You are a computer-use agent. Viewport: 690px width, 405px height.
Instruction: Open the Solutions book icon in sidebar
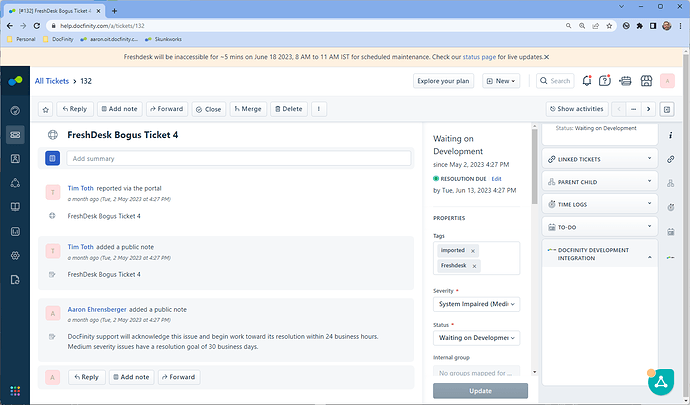coord(15,206)
